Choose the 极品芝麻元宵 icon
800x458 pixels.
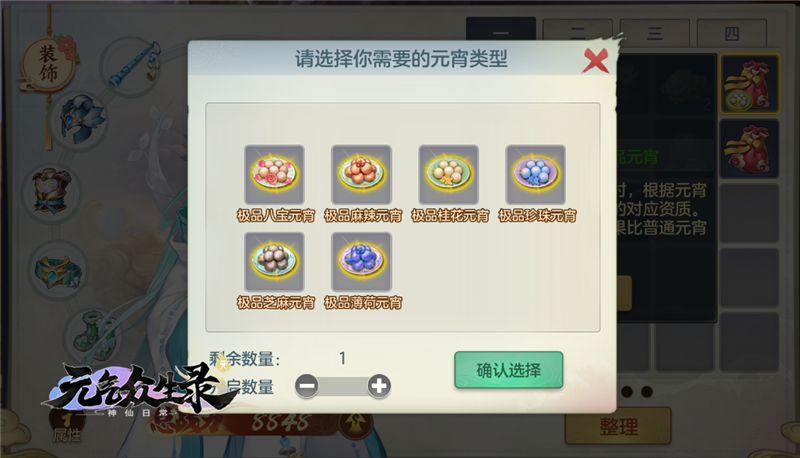pos(274,262)
